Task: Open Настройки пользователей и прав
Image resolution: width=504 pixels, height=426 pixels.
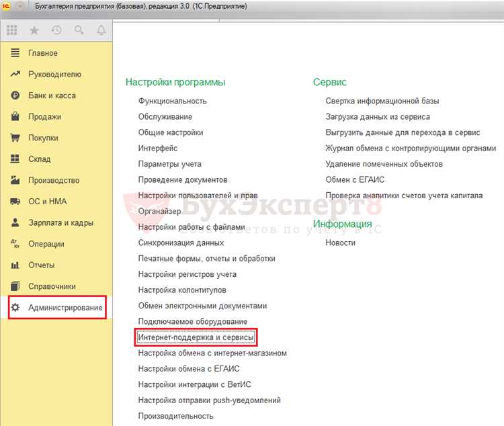Action: 198,196
